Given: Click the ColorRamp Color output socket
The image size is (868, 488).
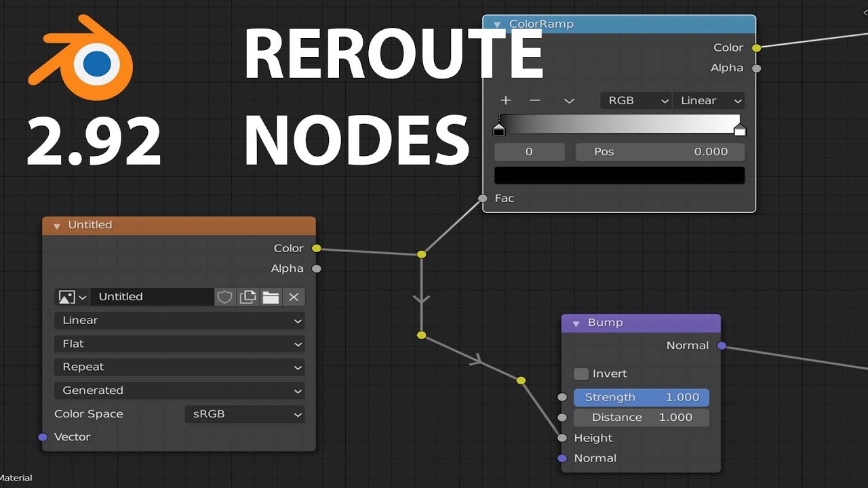Looking at the screenshot, I should 757,47.
